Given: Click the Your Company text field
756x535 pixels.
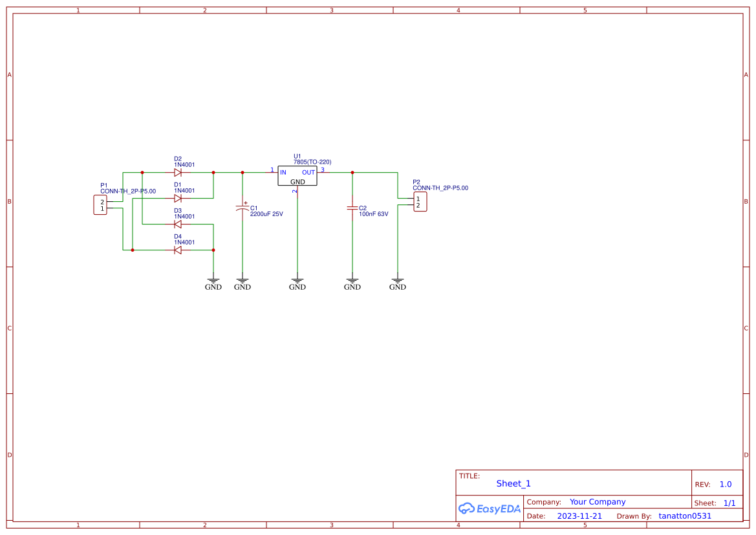Looking at the screenshot, I should (597, 501).
